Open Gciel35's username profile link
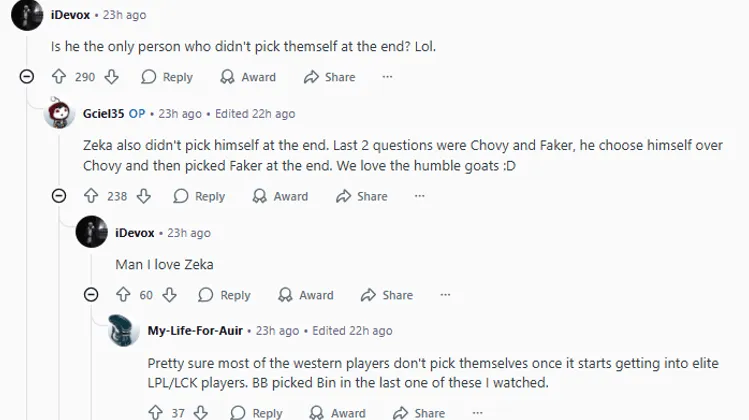This screenshot has width=749, height=420. [103, 114]
